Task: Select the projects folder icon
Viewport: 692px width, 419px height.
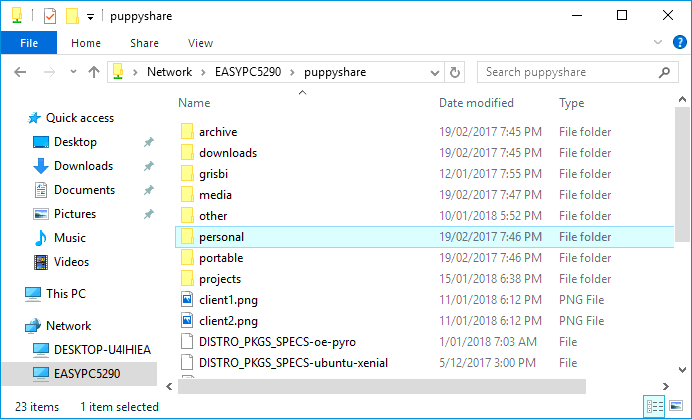Action: click(x=187, y=279)
